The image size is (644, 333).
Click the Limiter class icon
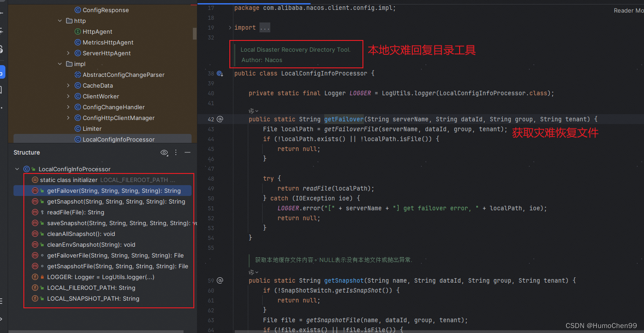click(77, 129)
